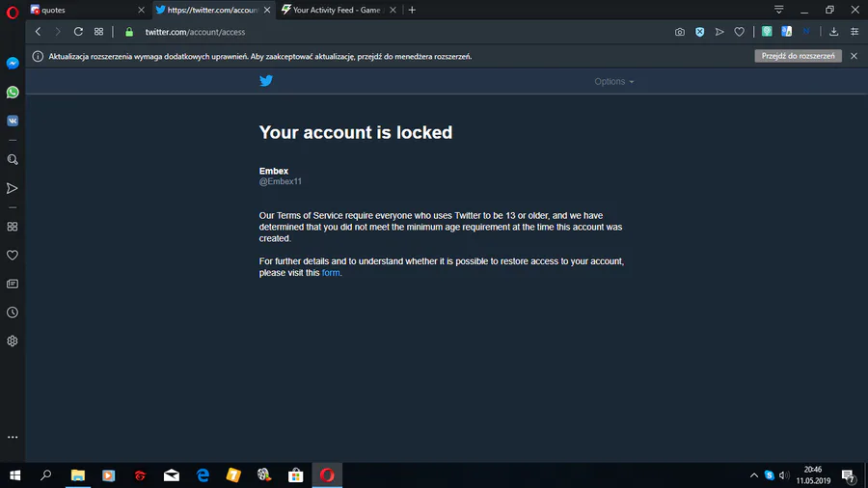Open the Speed Dial start page button
The height and width of the screenshot is (488, 868).
click(98, 32)
